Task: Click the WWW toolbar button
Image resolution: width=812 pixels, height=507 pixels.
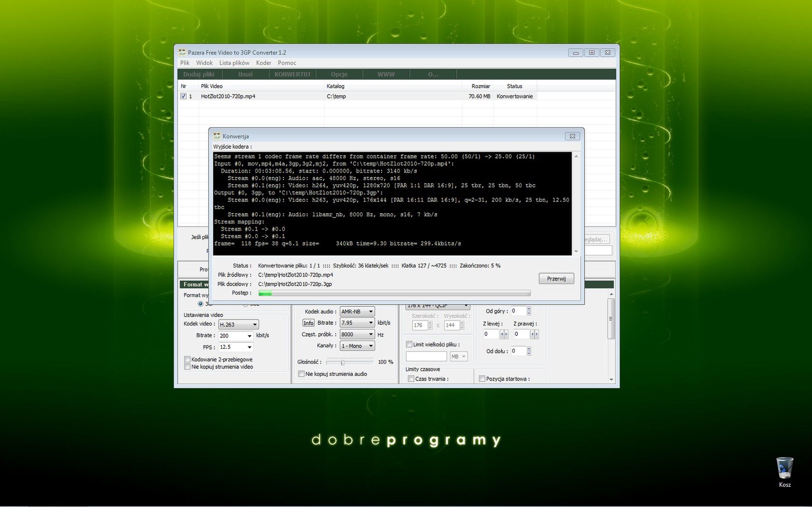Action: (x=386, y=74)
